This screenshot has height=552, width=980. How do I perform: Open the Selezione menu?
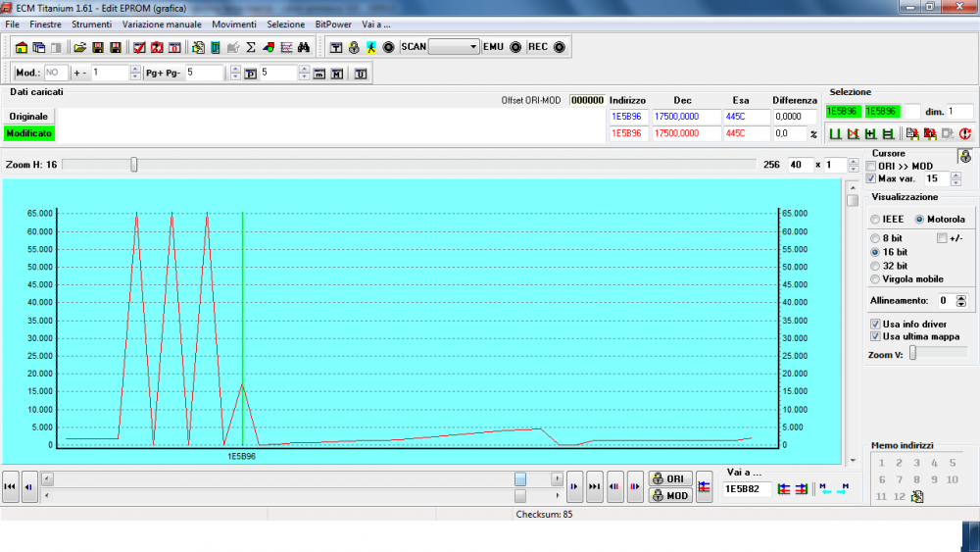285,25
